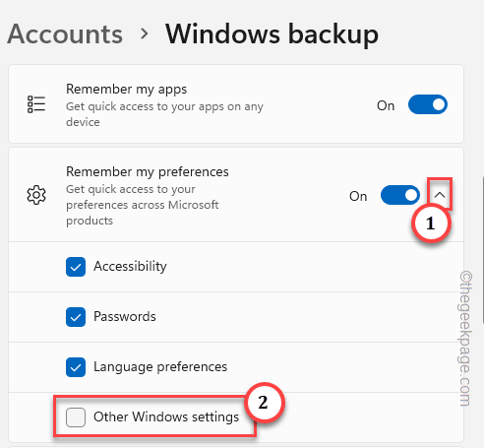Click the Remember my apps label

126,89
